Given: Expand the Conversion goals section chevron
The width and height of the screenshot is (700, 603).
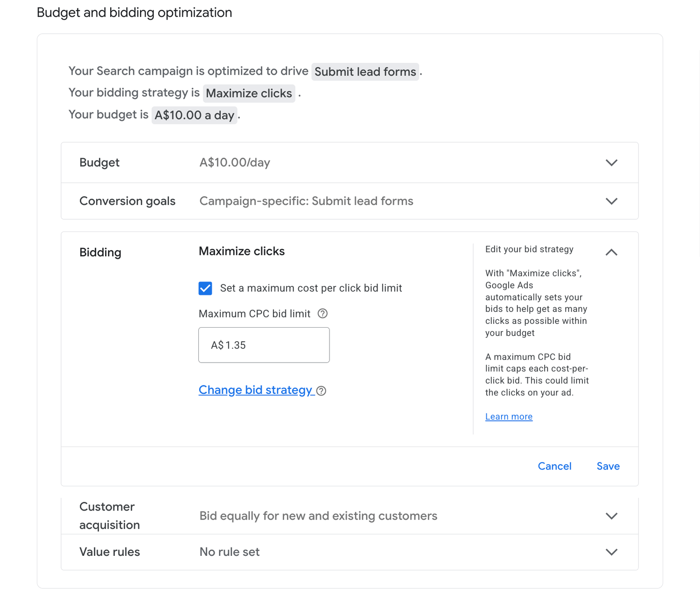Looking at the screenshot, I should 611,201.
